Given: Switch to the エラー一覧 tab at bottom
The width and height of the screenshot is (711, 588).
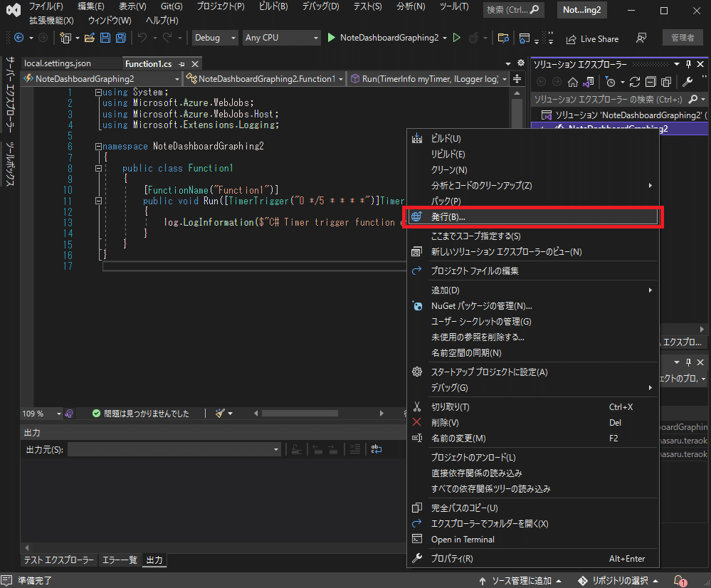Looking at the screenshot, I should [120, 560].
